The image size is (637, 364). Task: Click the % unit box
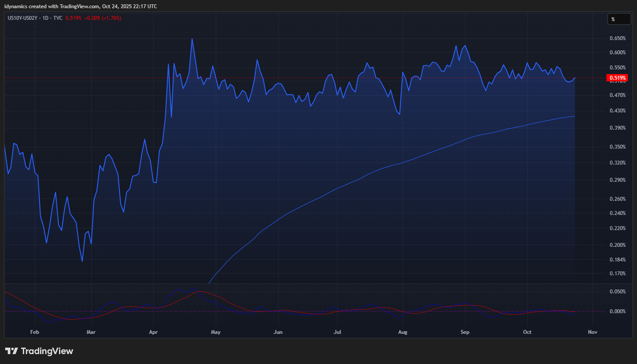[618, 19]
